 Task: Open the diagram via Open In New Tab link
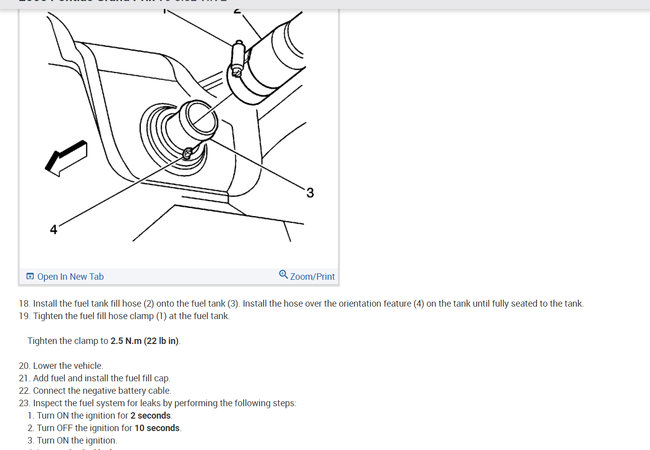(70, 276)
